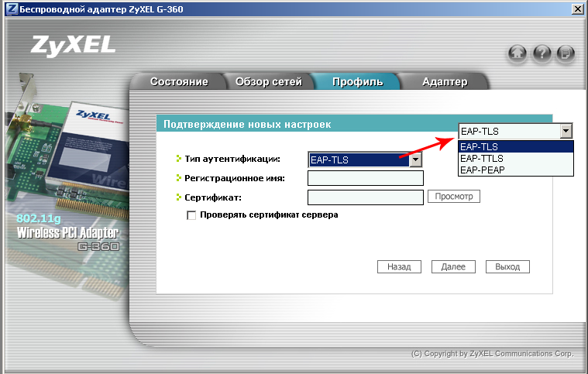The width and height of the screenshot is (588, 374).
Task: Click the Тип аутентификации label
Action: [232, 159]
